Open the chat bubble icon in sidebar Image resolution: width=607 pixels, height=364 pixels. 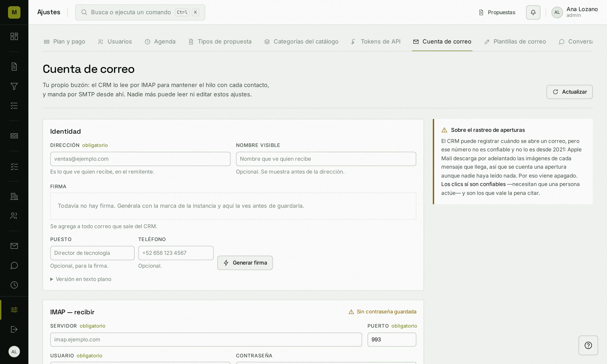14,265
